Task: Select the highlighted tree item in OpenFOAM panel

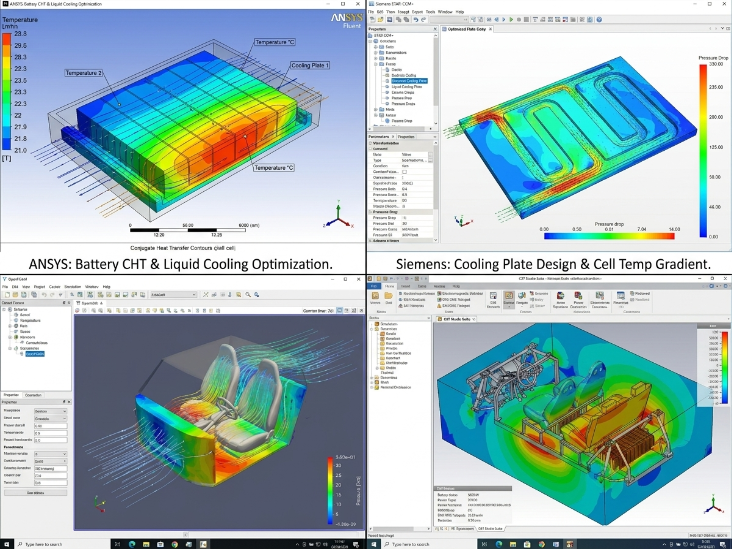Action: point(35,354)
